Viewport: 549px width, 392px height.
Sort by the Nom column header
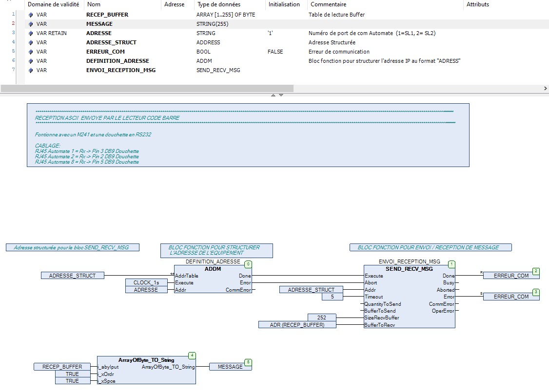click(94, 4)
